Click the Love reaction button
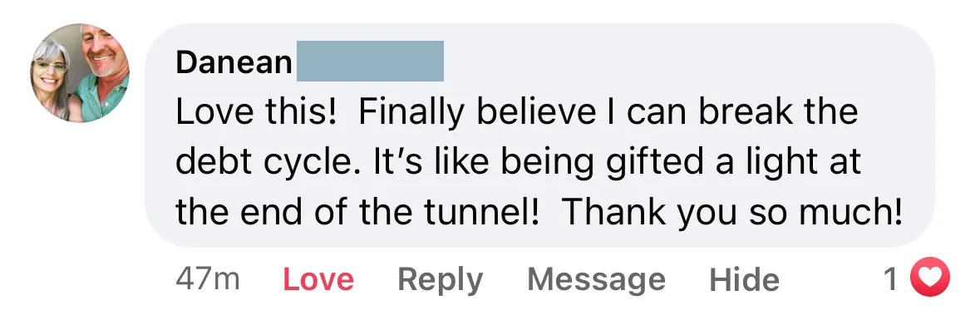Viewport: 980px width, 320px height. point(318,279)
